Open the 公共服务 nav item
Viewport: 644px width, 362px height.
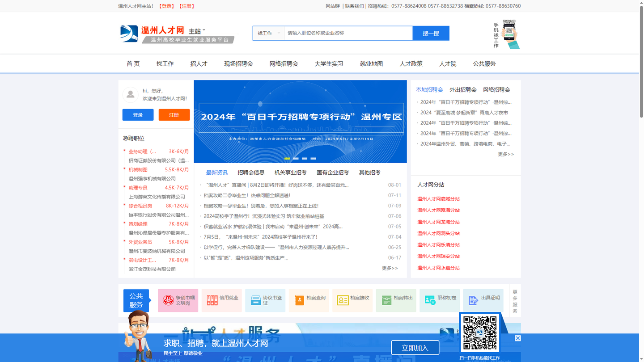(x=484, y=64)
